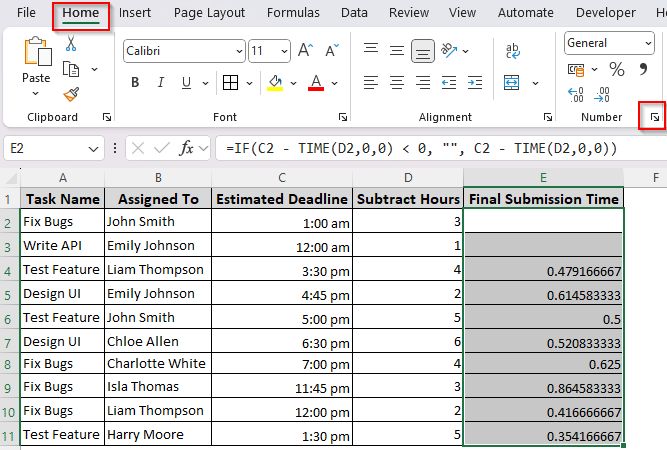Apply Accounting Number Format
Viewport: 667px width, 450px height.
coord(576,69)
